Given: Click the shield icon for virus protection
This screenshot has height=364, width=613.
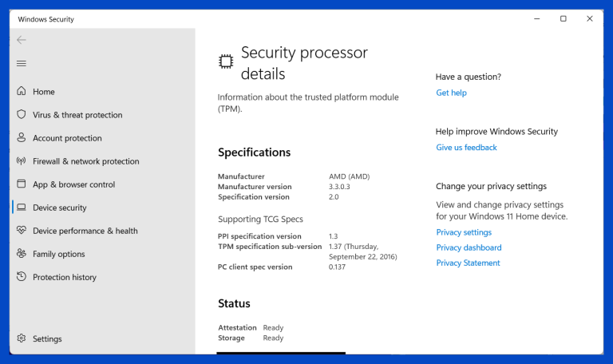Looking at the screenshot, I should (x=22, y=114).
